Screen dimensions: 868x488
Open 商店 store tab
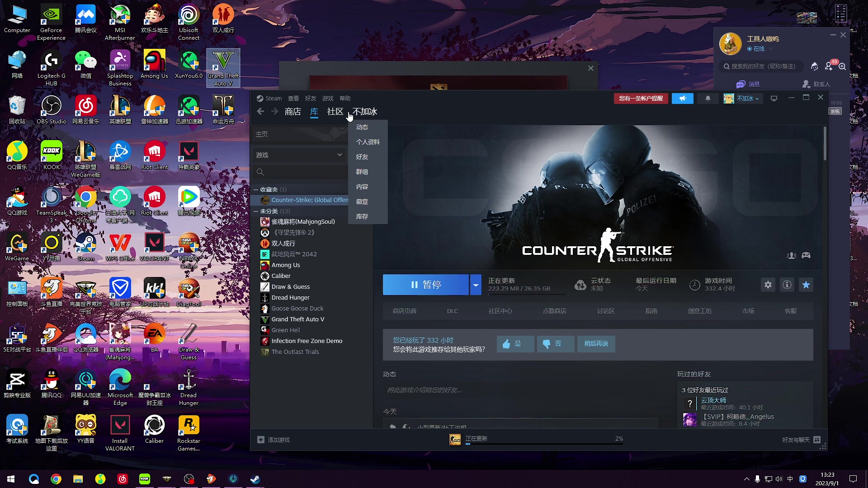pyautogui.click(x=293, y=112)
